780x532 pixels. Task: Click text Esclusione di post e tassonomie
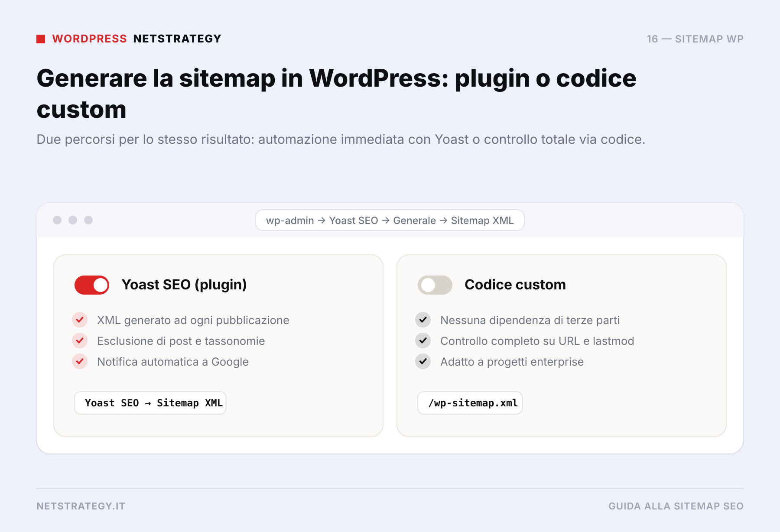point(181,341)
